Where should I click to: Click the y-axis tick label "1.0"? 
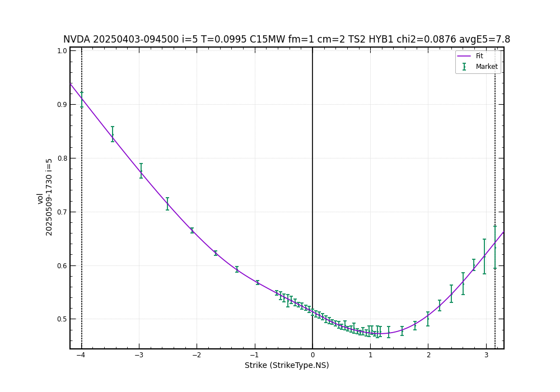coord(62,51)
